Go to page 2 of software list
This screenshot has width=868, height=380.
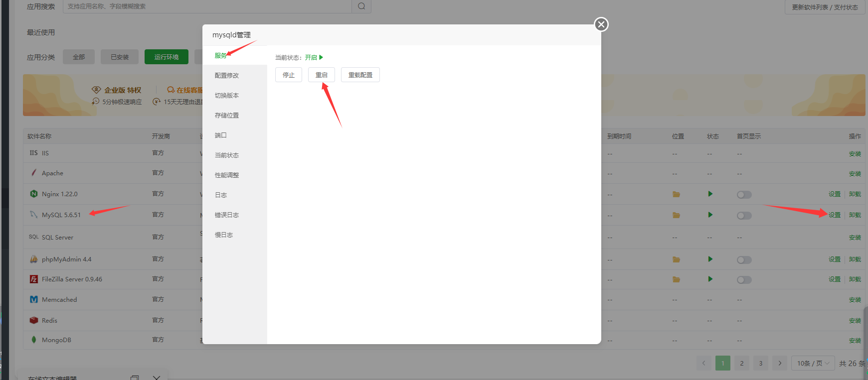(x=742, y=363)
